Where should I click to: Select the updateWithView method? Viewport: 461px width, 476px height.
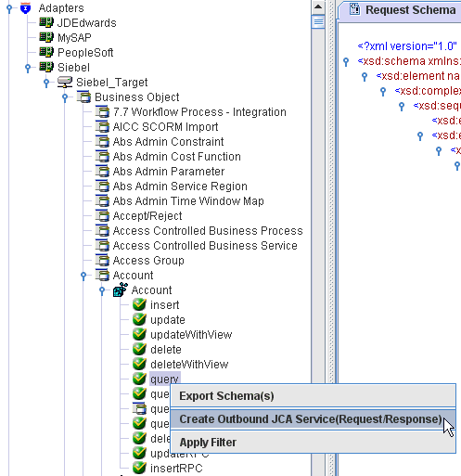point(191,335)
